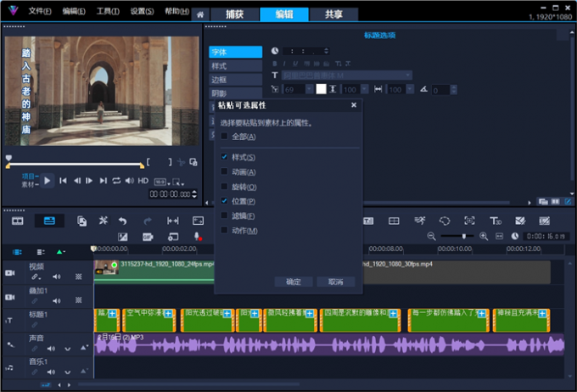Mute the 视频 track
This screenshot has width=577, height=392.
tap(56, 277)
